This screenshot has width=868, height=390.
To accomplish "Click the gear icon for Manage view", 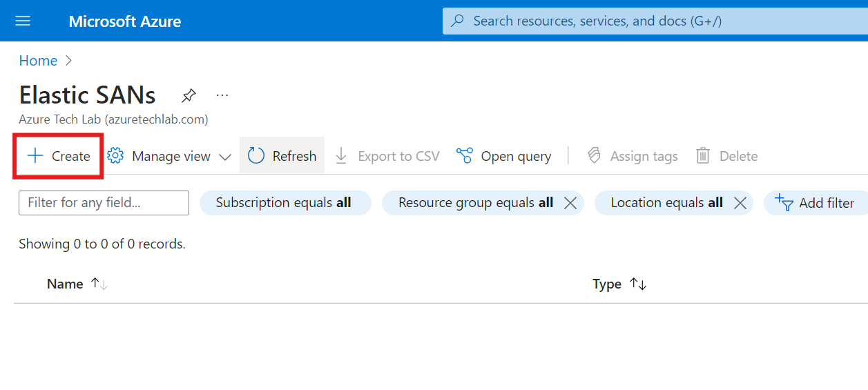I will pos(115,156).
